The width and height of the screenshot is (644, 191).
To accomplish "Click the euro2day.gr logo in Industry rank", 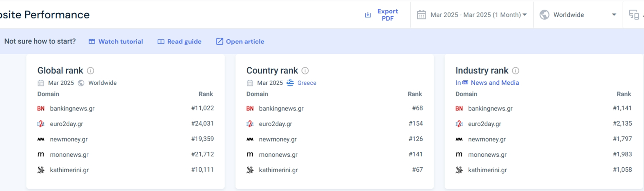I will [459, 124].
